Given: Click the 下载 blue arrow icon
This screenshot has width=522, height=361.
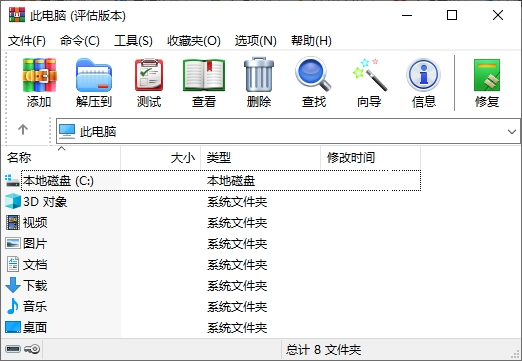Looking at the screenshot, I should tap(13, 285).
